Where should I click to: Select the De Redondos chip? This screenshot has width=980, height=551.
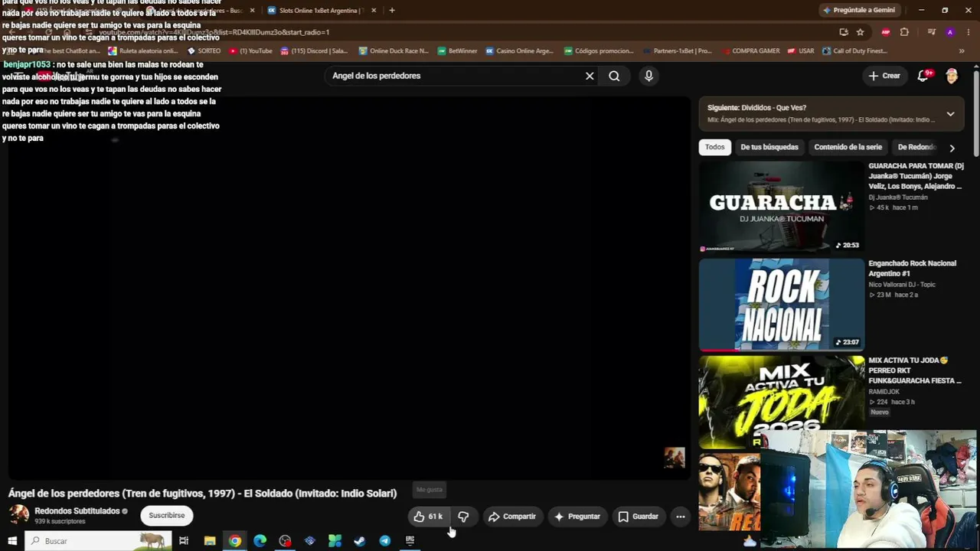[x=916, y=147]
